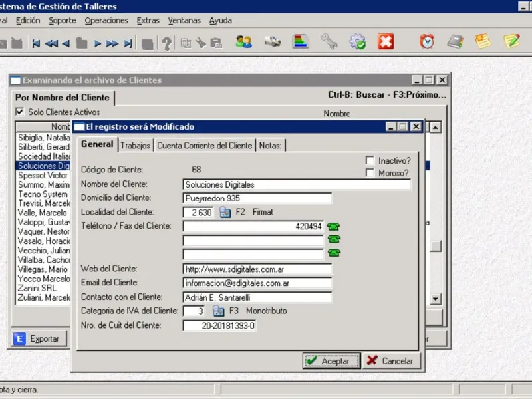Screen dimensions: 532x399
Task: Click the Contacto con el Cliente field
Action: tap(257, 297)
